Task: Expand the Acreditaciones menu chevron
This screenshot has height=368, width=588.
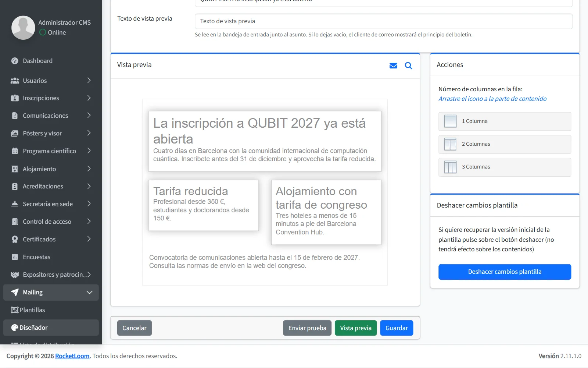Action: click(x=89, y=187)
